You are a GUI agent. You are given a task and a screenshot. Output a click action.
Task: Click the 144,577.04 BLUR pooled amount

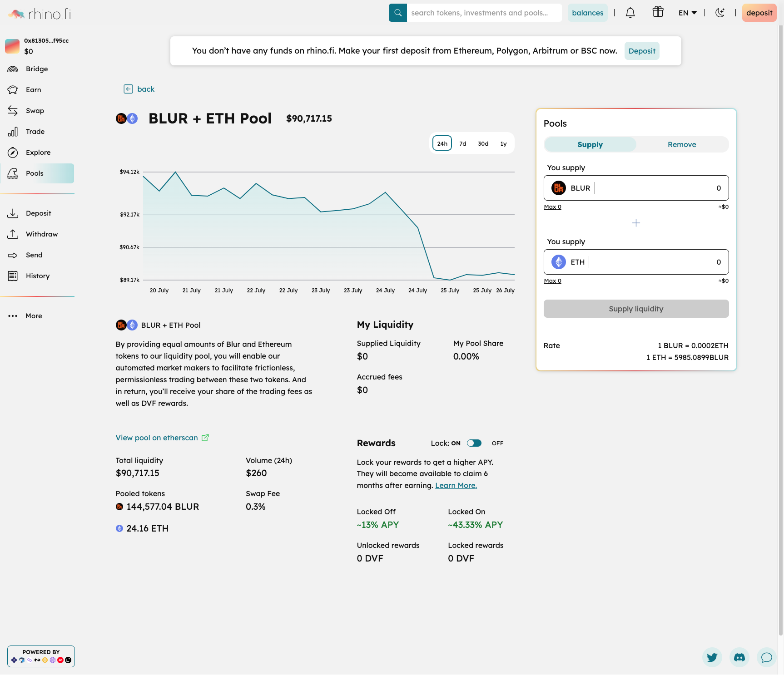tap(163, 507)
